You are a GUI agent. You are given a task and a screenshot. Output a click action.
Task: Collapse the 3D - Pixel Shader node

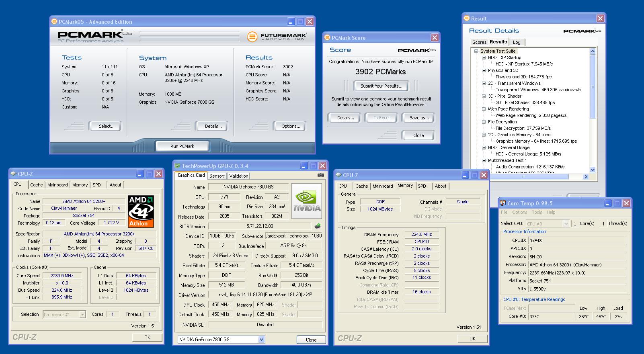(484, 96)
